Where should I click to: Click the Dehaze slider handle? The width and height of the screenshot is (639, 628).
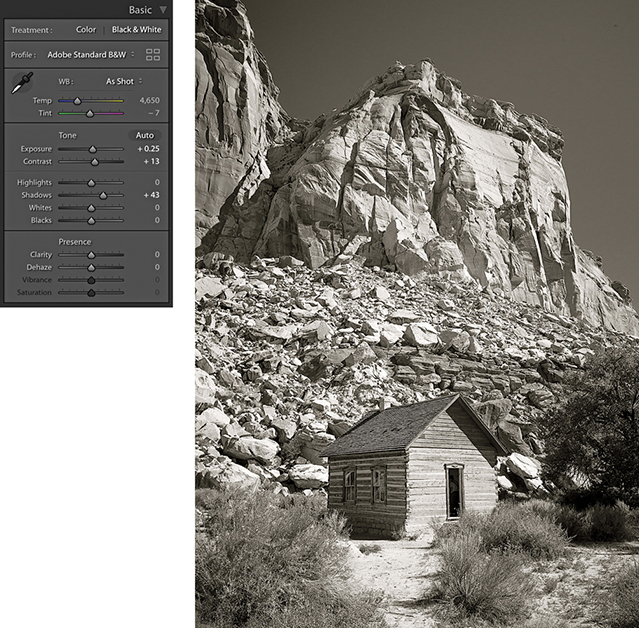(91, 267)
